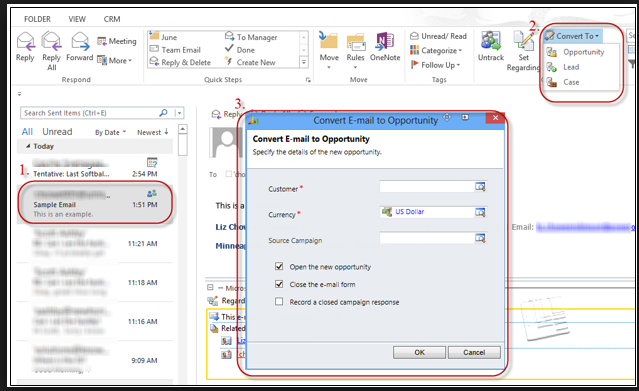Close the Convert E-mail to Opportunity dialog
This screenshot has width=639, height=391.
pyautogui.click(x=495, y=118)
